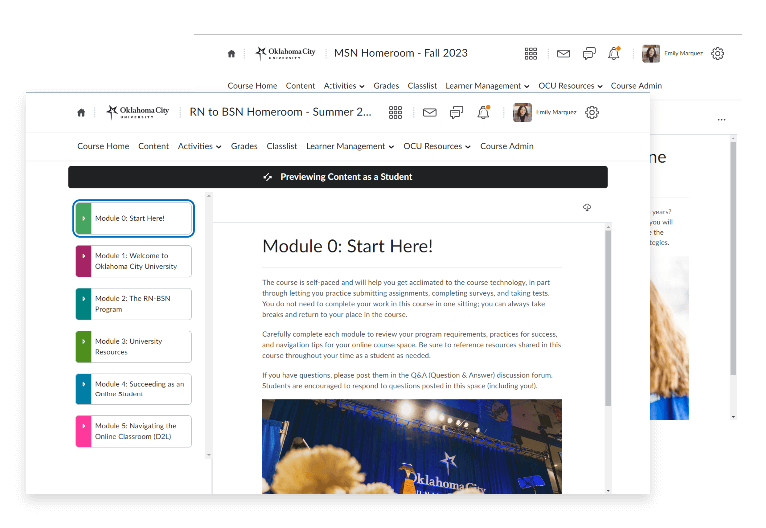
Task: Click Oklahoma City logo in MSN Homeroom window
Action: point(286,53)
